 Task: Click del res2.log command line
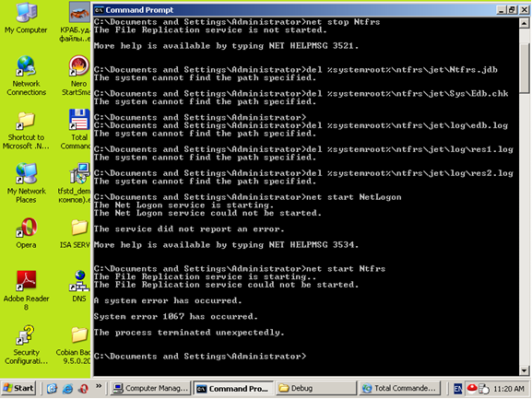[303, 173]
